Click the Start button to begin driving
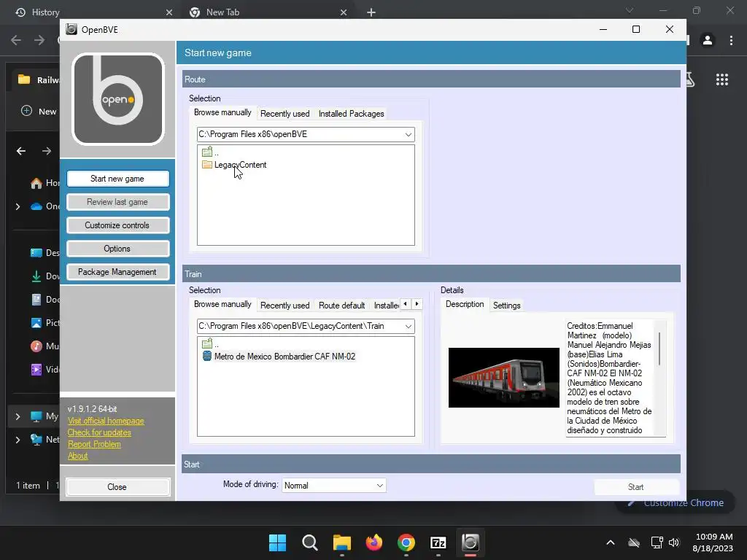The image size is (747, 560). coord(636,486)
